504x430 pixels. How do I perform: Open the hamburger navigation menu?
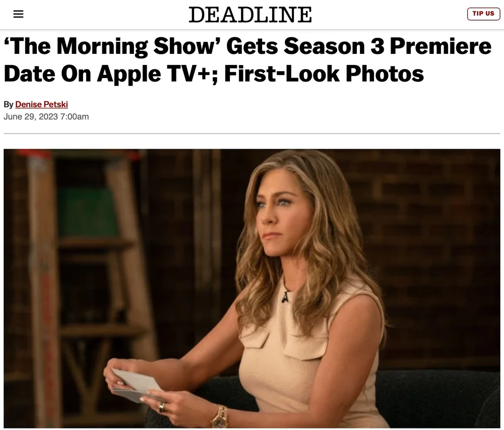18,14
